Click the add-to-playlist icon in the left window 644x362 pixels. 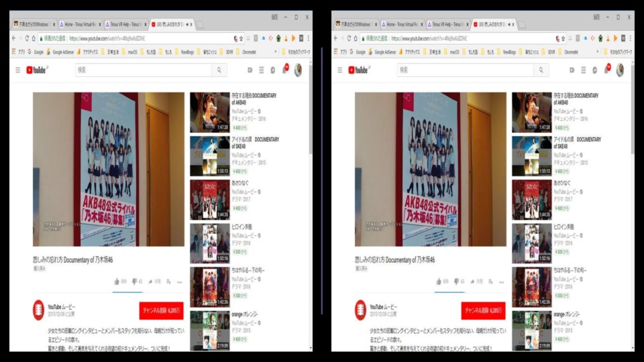169,282
